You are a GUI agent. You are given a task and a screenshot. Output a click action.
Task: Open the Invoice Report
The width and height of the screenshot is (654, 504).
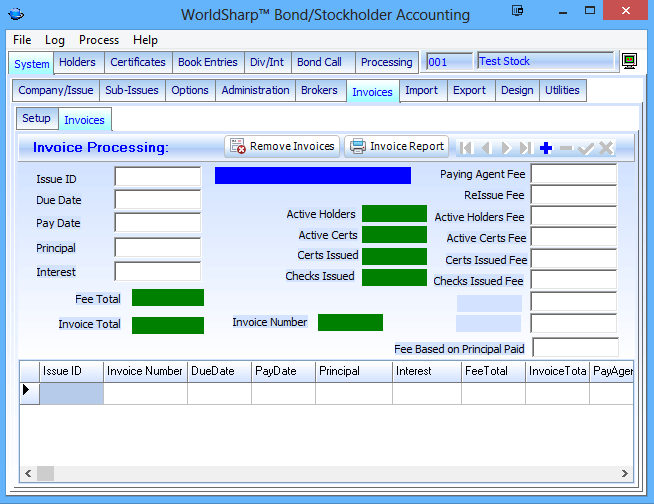click(397, 146)
